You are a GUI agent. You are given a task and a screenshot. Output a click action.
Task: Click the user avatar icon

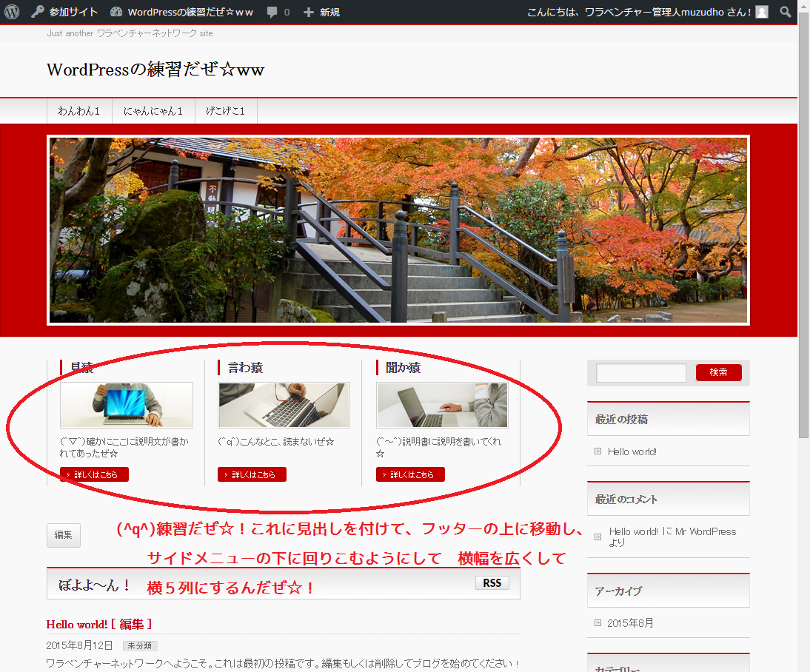762,12
